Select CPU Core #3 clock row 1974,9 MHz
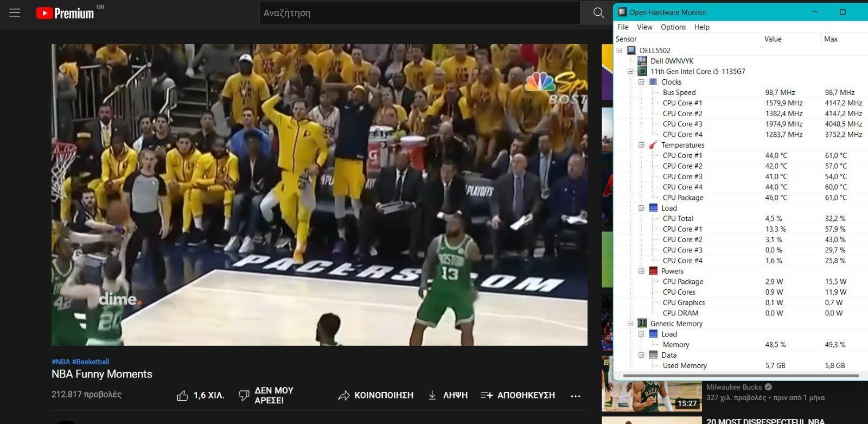Viewport: 868px width, 424px height. 741,124
